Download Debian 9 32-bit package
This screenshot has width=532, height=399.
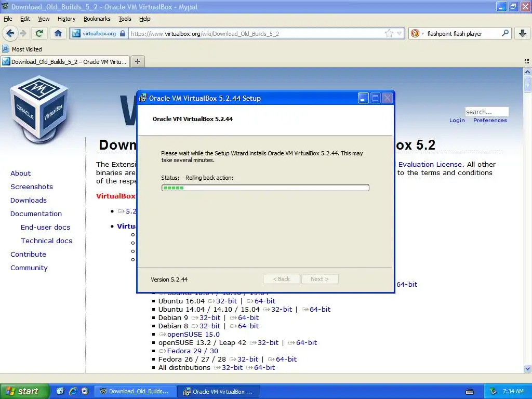[x=210, y=317]
